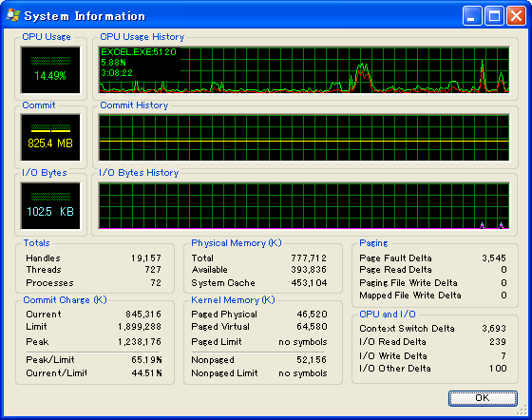532x420 pixels.
Task: Click the window resize grip in the corner
Action: pos(522,410)
